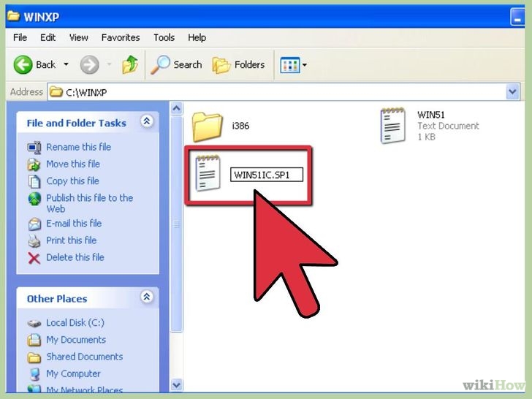Minimize the WINXP window
This screenshot has height=399, width=532.
coord(517,17)
